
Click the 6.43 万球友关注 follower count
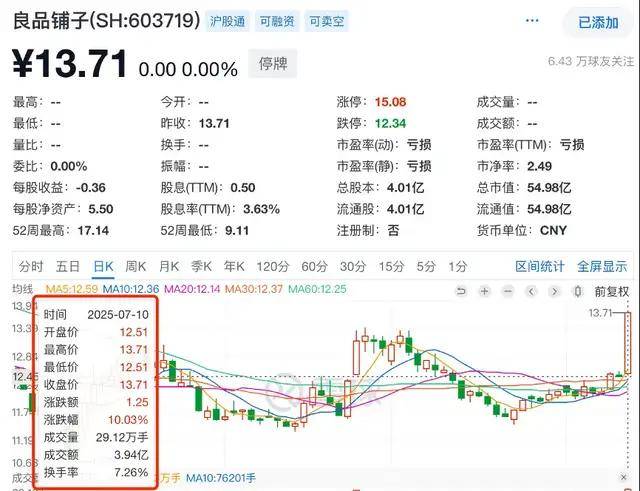591,62
